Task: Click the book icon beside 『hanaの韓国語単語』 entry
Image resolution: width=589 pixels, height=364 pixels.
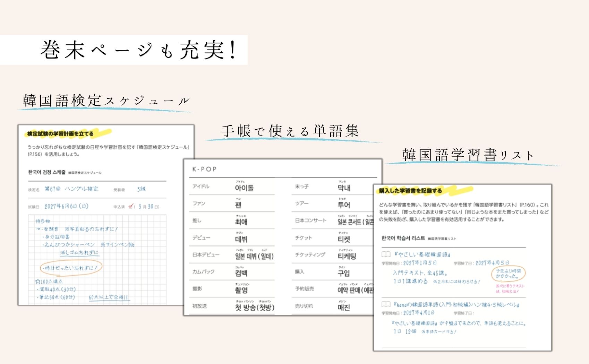Action: coord(386,304)
